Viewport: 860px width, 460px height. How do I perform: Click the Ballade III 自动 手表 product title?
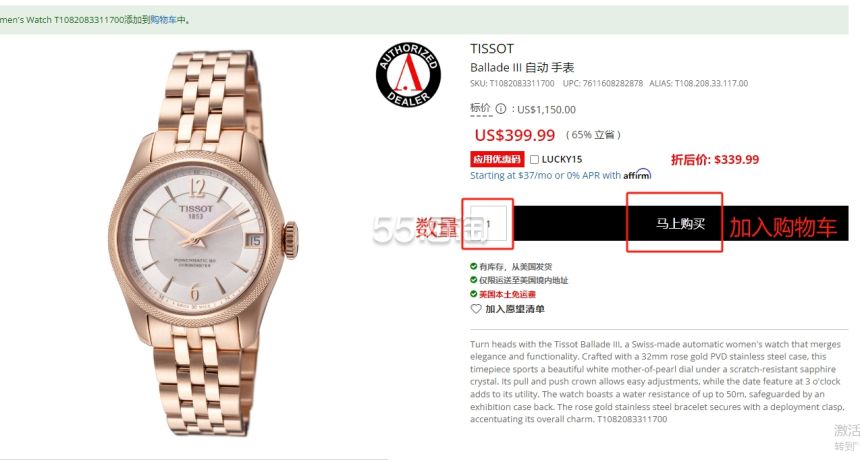[522, 67]
